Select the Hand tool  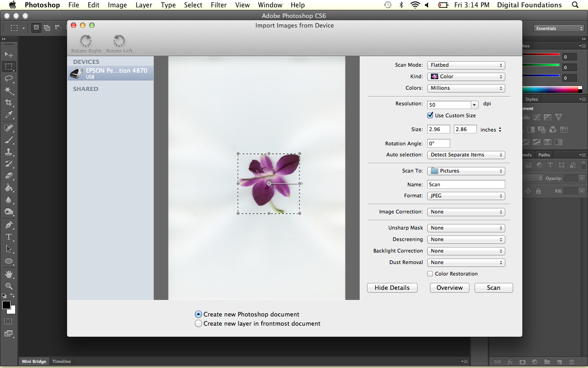coord(9,274)
